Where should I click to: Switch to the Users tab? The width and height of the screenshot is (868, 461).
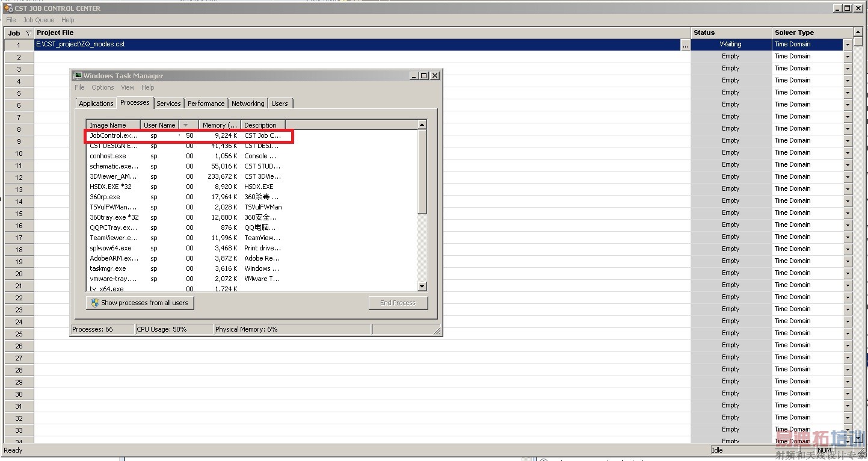coord(280,104)
